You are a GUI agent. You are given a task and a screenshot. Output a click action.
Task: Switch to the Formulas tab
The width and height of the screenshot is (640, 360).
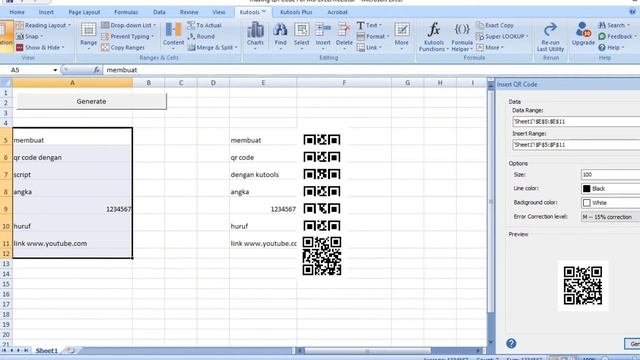[126, 12]
